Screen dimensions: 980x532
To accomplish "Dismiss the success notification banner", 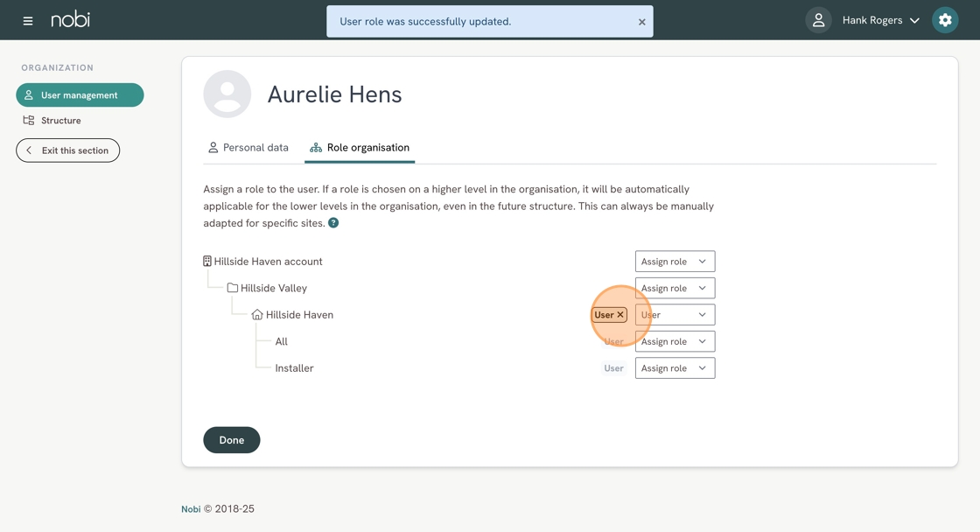I will point(641,22).
